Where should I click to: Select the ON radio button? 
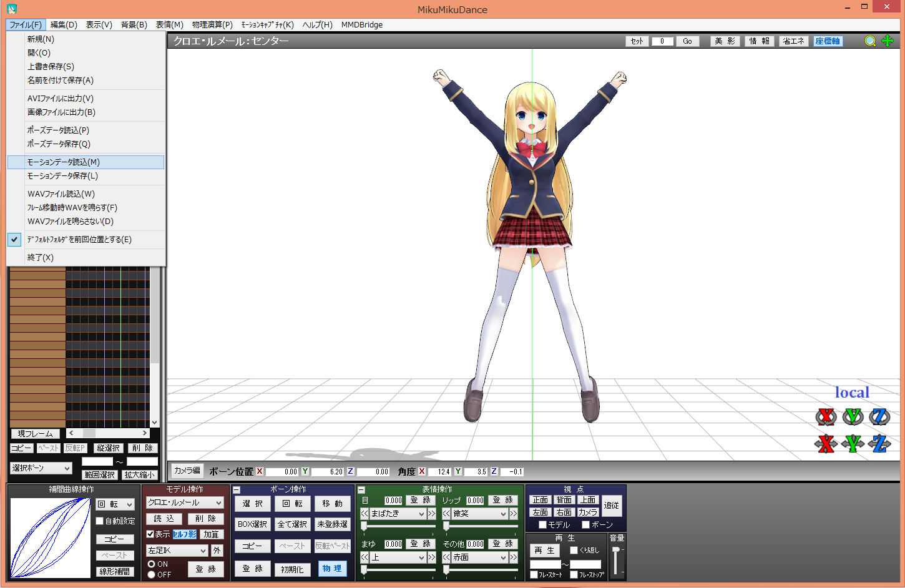tap(151, 564)
